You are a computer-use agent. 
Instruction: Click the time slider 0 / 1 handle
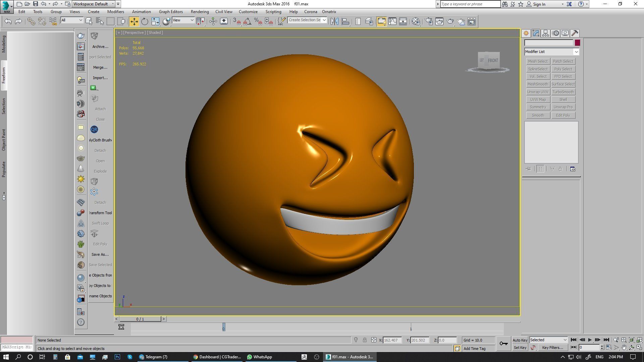[x=140, y=319]
